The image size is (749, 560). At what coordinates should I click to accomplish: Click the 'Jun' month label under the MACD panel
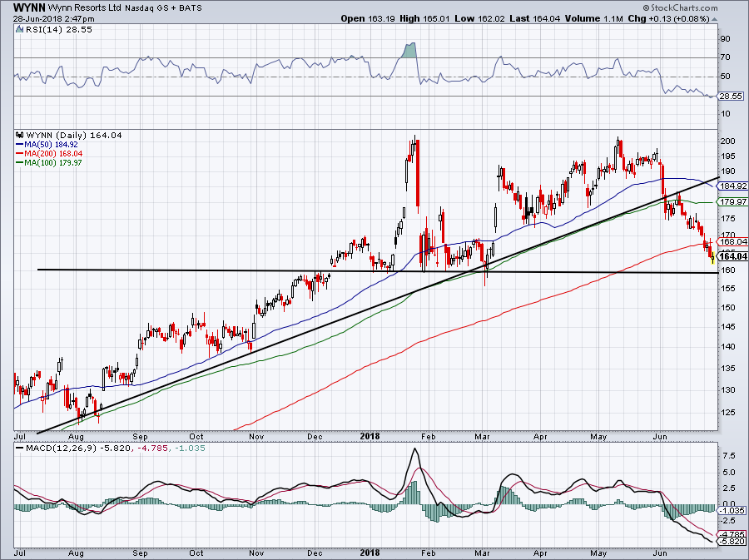(x=660, y=553)
